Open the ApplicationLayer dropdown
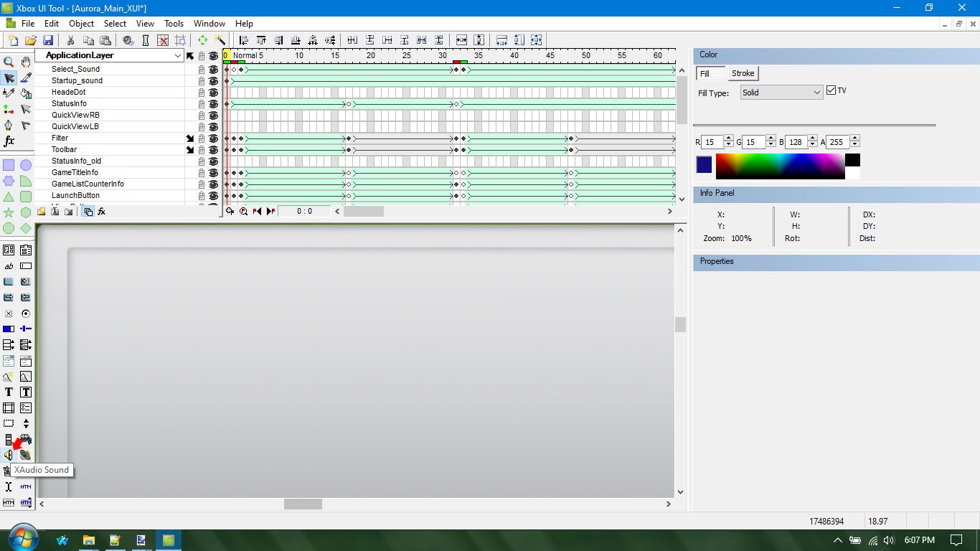 pos(178,55)
